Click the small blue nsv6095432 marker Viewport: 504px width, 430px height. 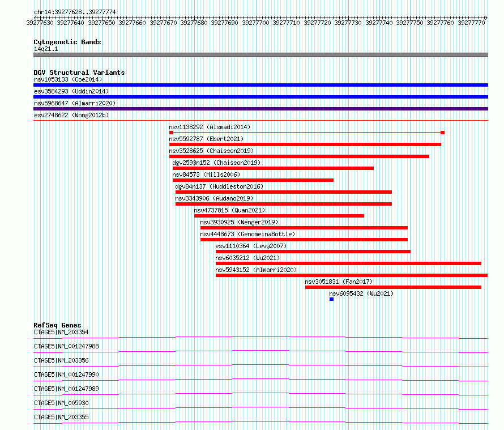pyautogui.click(x=332, y=299)
